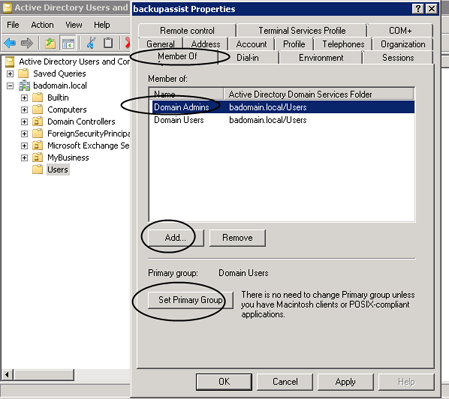Click the Domain Controllers folder icon
This screenshot has height=399, width=449.
coord(37,121)
